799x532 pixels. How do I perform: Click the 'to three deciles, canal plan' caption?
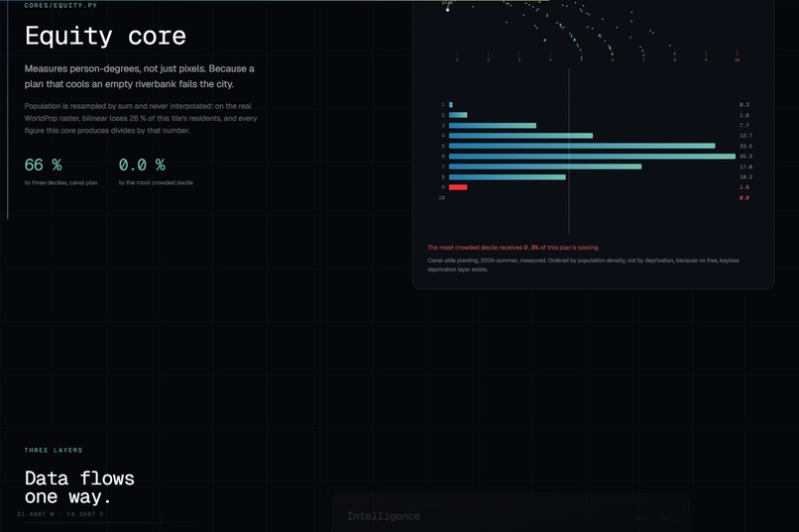point(60,182)
